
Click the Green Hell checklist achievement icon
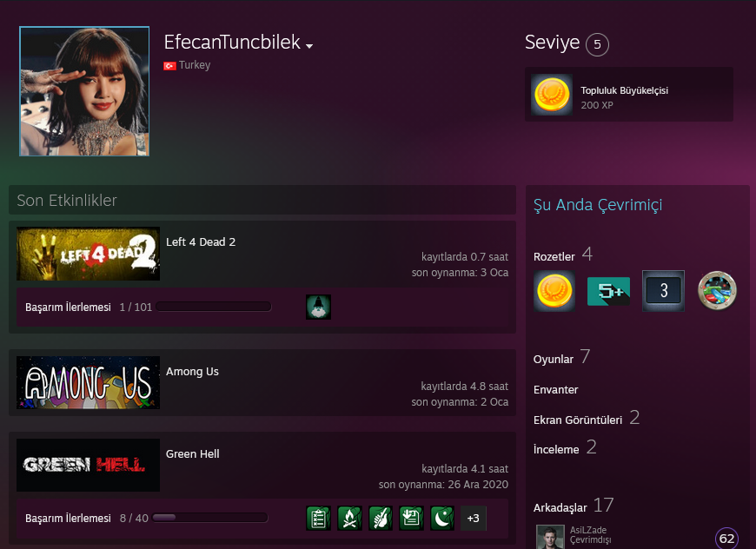pyautogui.click(x=318, y=518)
